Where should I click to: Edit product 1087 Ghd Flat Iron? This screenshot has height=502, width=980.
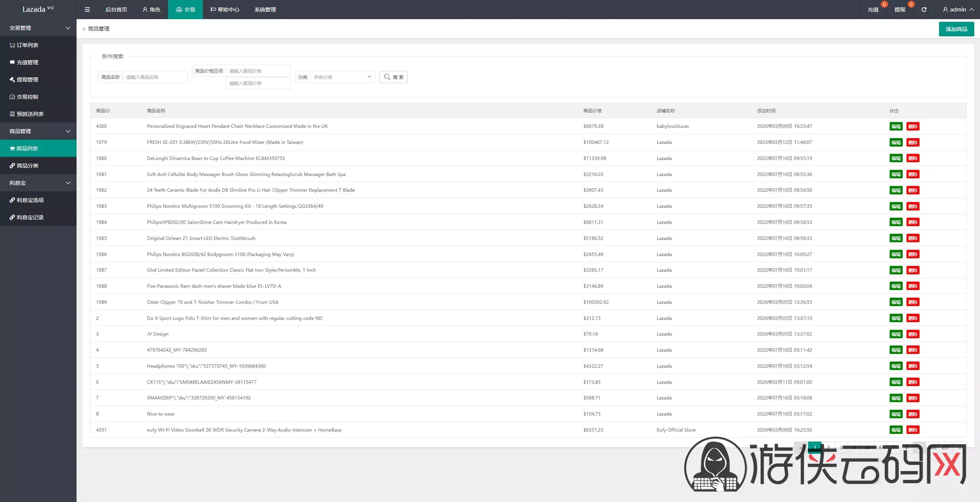[896, 270]
